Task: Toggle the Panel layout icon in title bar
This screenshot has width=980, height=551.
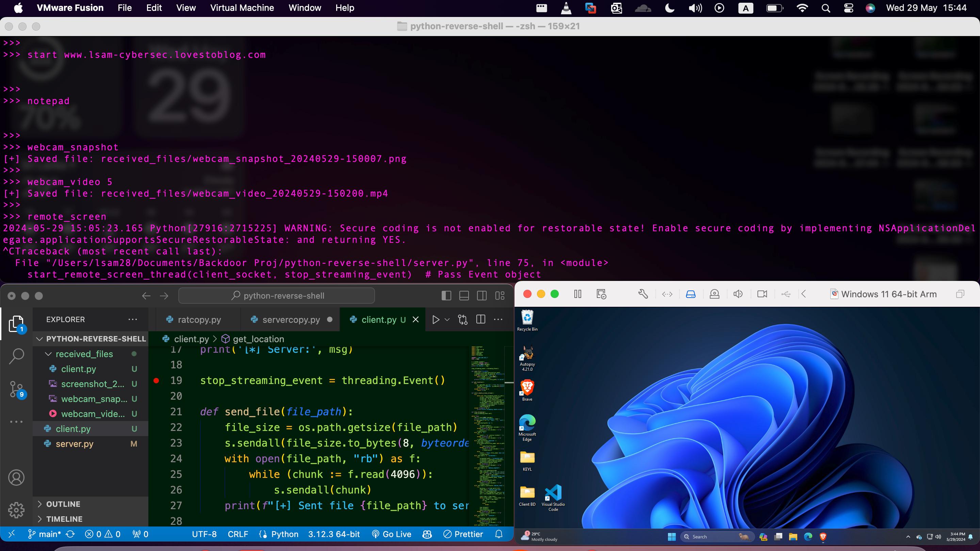Action: [x=464, y=296]
